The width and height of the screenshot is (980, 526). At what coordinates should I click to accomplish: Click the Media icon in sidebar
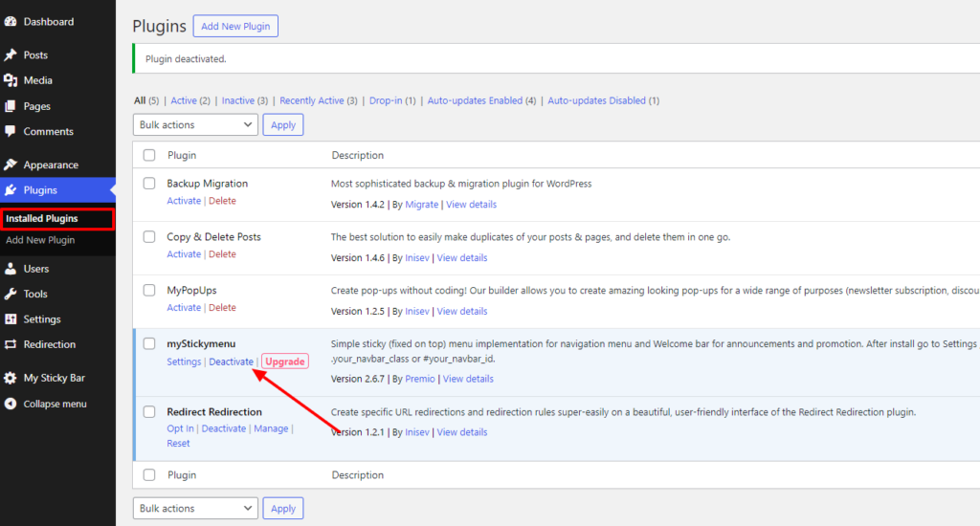point(11,80)
